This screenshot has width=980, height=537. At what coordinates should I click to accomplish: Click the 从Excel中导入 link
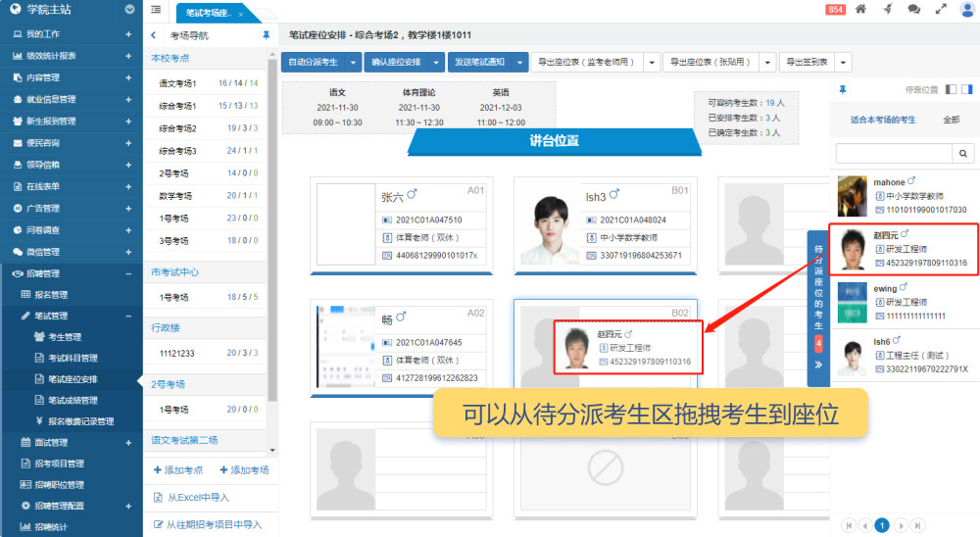(x=200, y=498)
